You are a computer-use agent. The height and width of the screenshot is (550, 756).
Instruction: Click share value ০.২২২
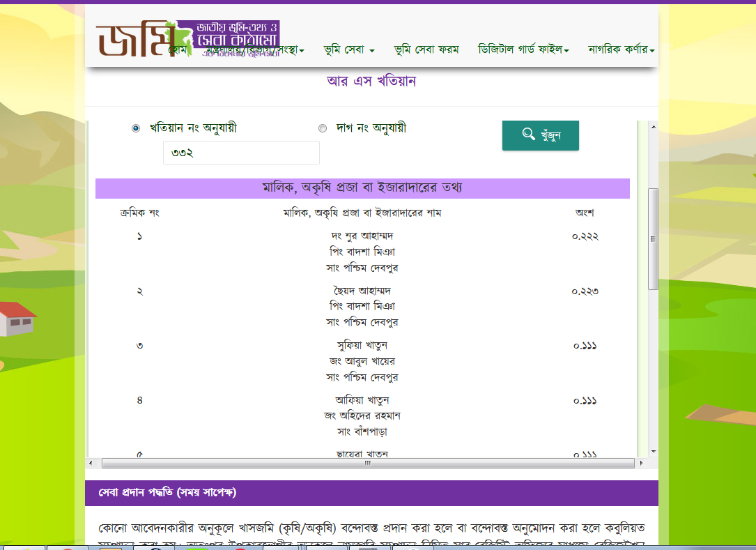(x=585, y=236)
